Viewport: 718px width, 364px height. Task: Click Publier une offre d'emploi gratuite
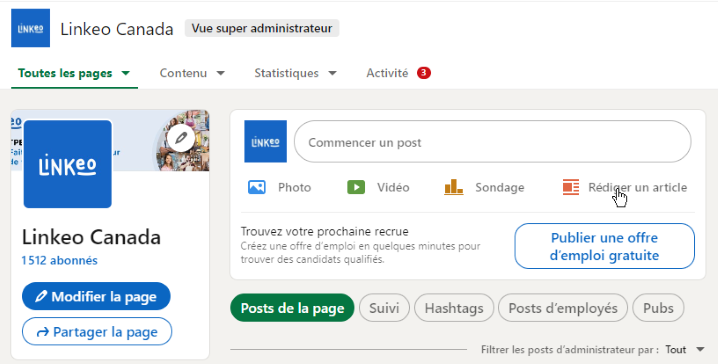pyautogui.click(x=604, y=246)
